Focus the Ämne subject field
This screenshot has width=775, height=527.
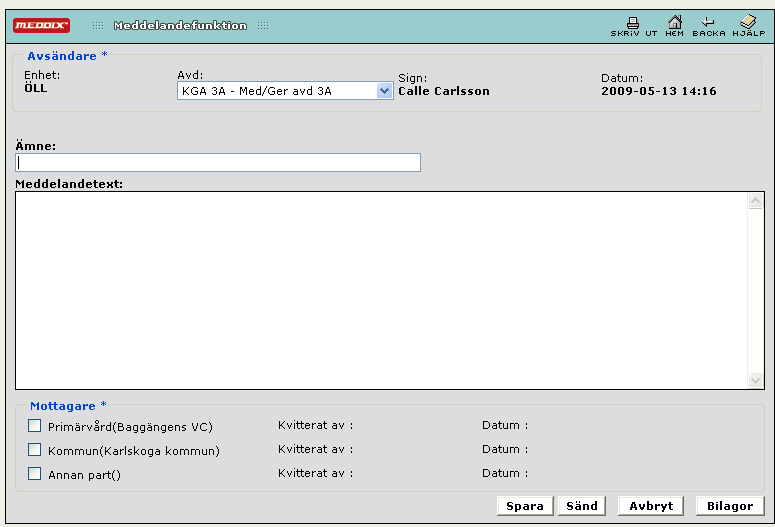point(218,163)
